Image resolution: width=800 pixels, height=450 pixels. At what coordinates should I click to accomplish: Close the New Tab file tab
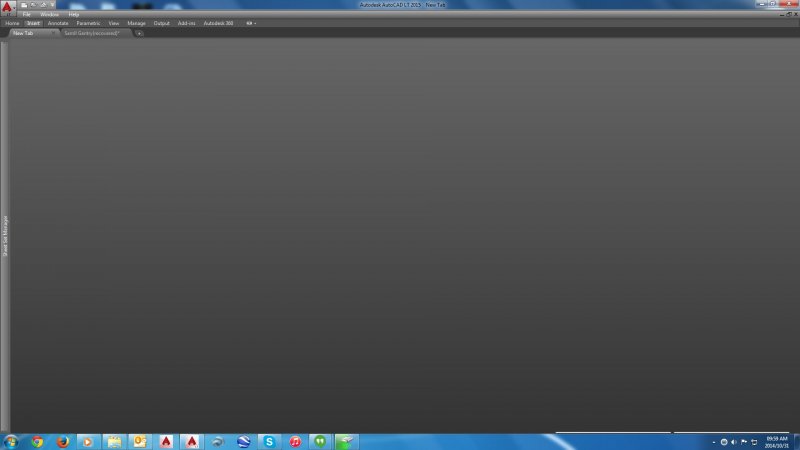pos(53,33)
